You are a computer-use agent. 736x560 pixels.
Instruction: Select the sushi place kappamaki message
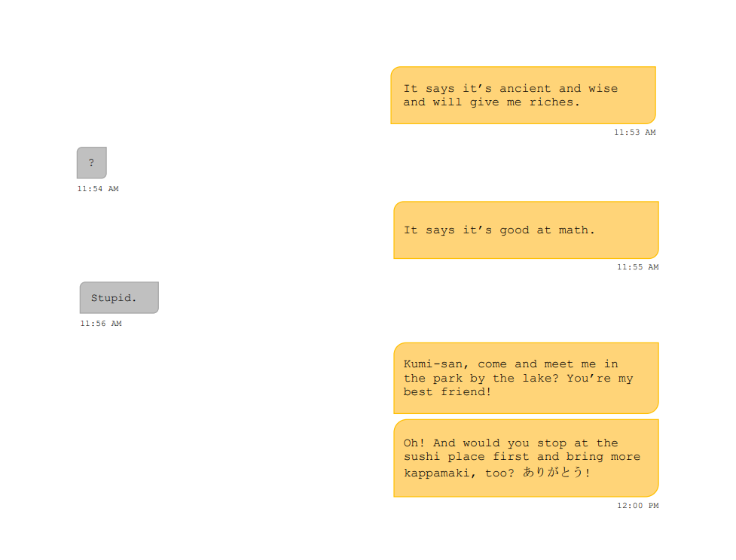(526, 458)
